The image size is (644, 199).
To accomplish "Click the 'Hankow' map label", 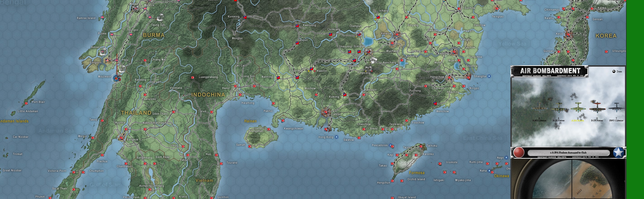I will click(x=386, y=34).
